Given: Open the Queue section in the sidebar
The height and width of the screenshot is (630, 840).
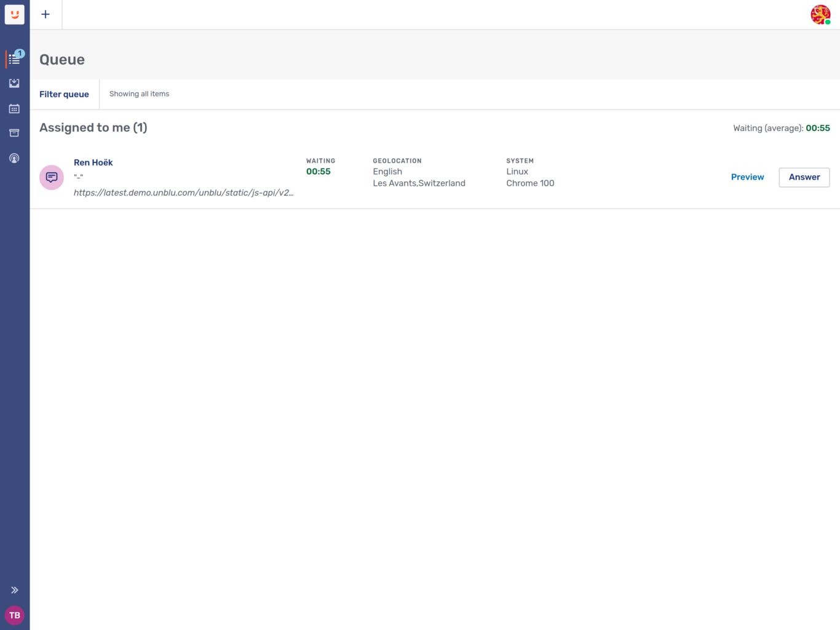Looking at the screenshot, I should 14,58.
